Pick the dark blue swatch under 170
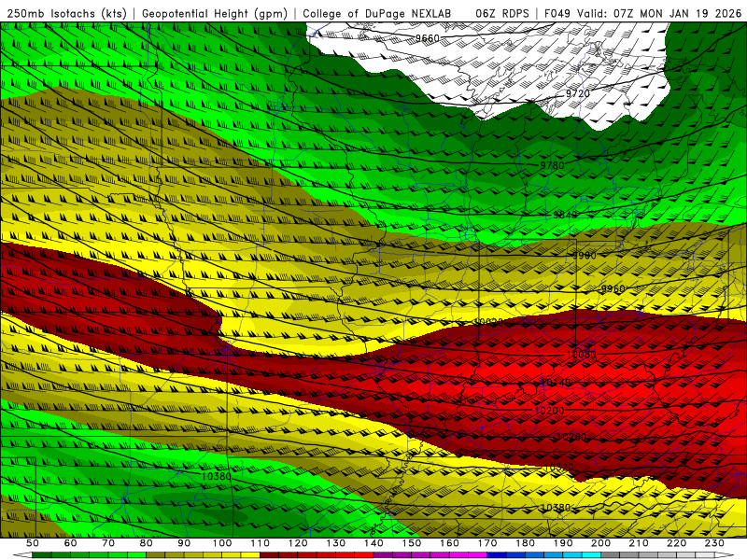This screenshot has width=747, height=560. [497, 555]
